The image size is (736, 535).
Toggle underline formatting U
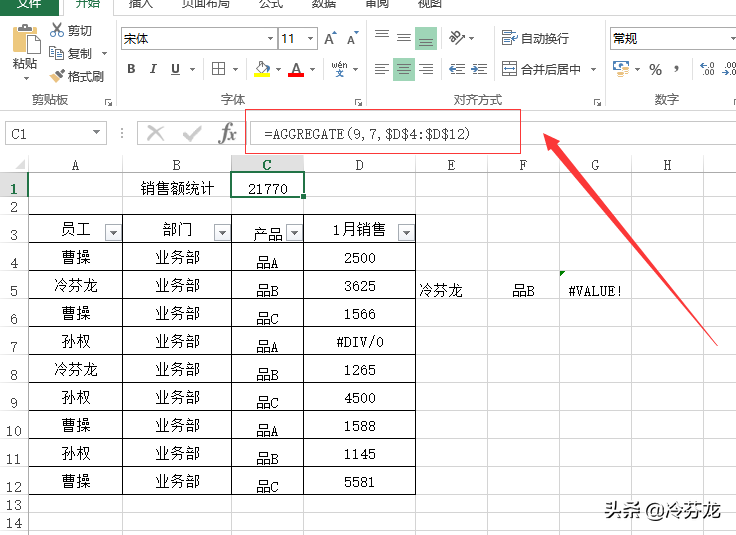[175, 69]
